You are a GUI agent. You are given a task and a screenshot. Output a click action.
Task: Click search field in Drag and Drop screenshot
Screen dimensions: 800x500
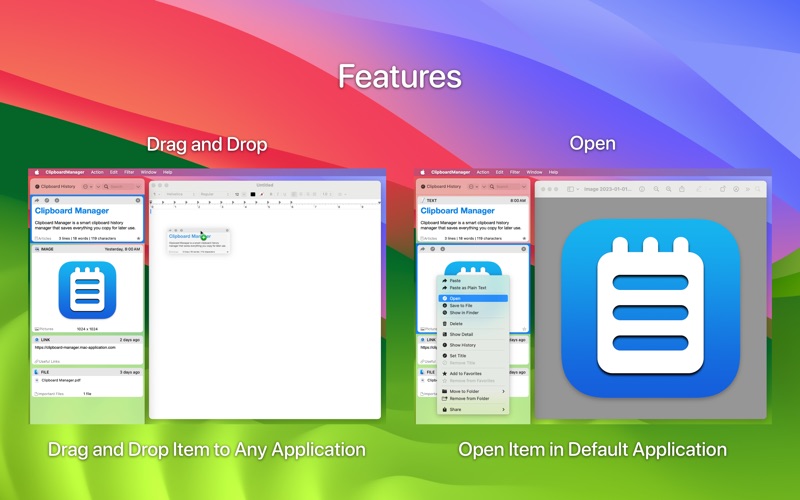118,187
